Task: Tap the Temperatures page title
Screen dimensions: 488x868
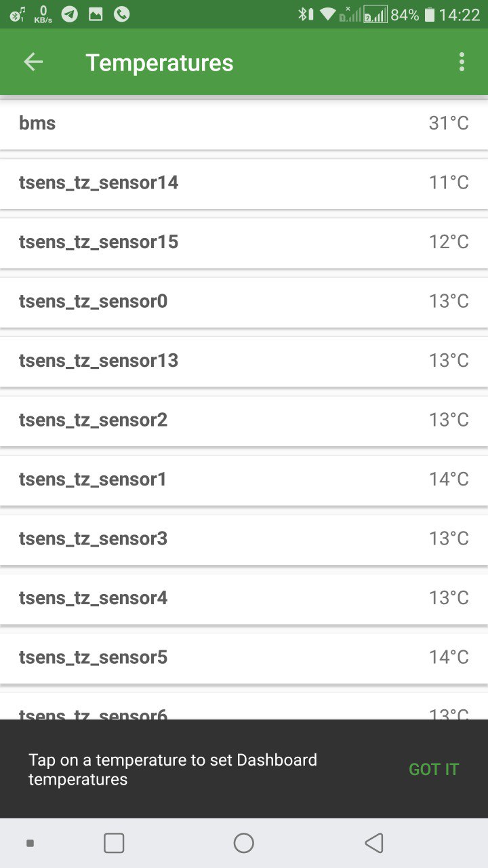Action: pyautogui.click(x=159, y=62)
